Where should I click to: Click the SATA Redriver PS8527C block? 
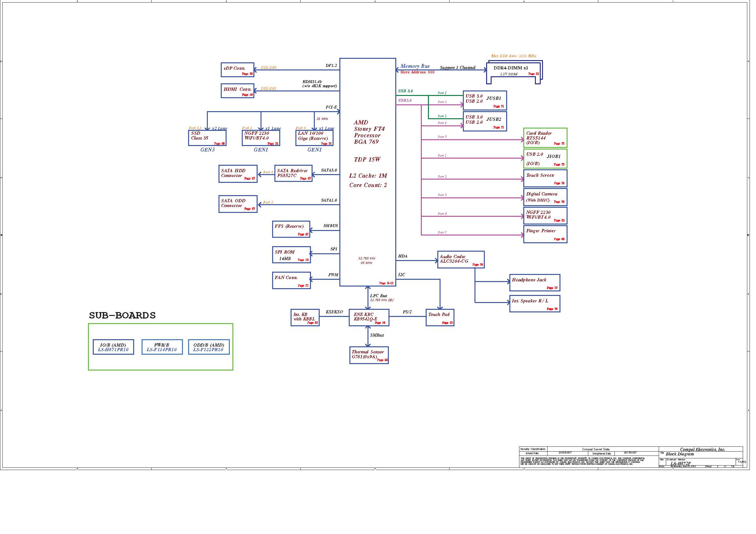293,174
